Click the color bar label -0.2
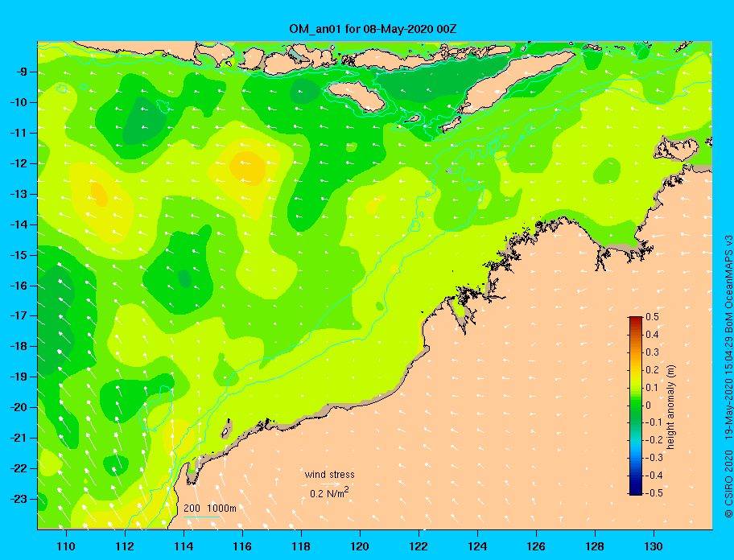Viewport: 734px width, 560px height. point(654,440)
